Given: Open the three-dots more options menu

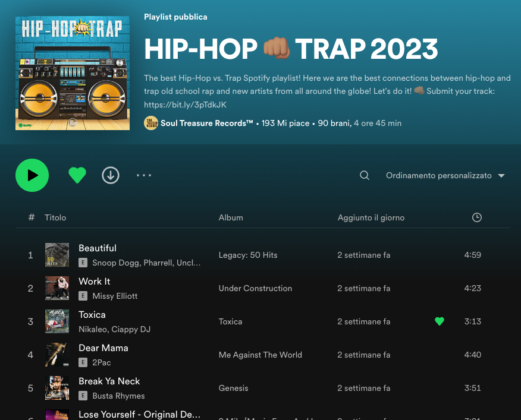Looking at the screenshot, I should pos(144,175).
